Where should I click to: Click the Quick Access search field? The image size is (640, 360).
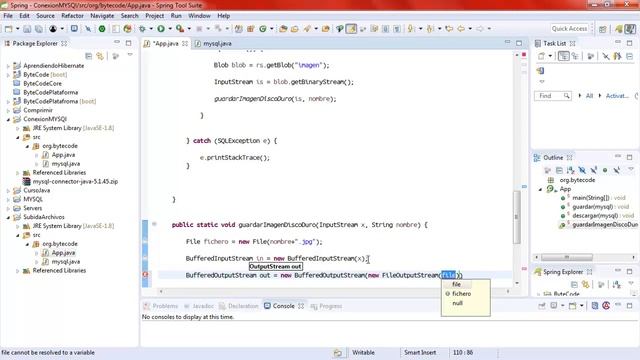[x=569, y=29]
